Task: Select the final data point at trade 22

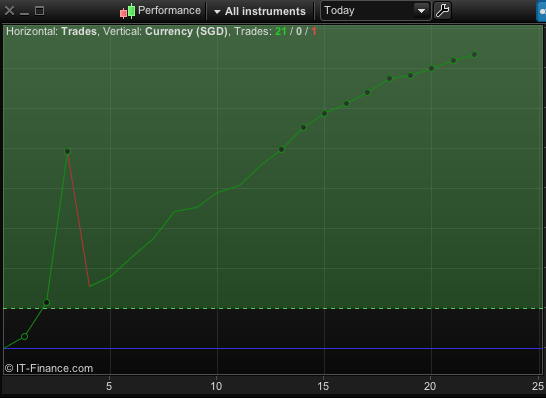Action: click(x=474, y=54)
